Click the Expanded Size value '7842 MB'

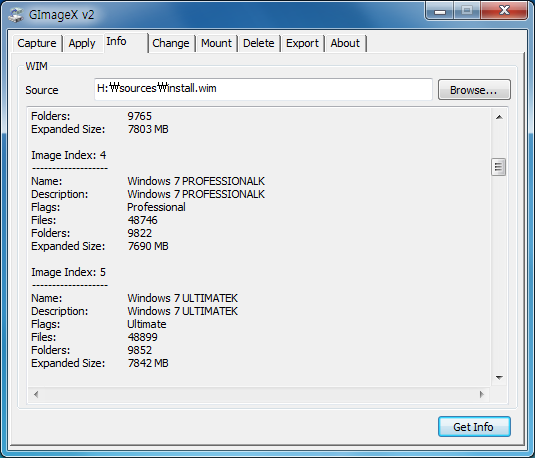coord(148,363)
